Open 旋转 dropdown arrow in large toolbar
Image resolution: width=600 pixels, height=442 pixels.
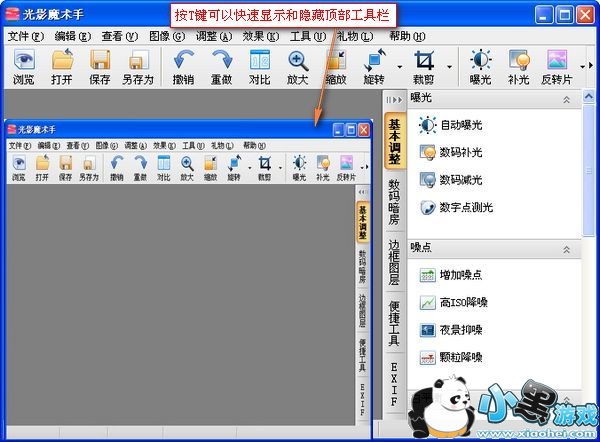pyautogui.click(x=399, y=67)
